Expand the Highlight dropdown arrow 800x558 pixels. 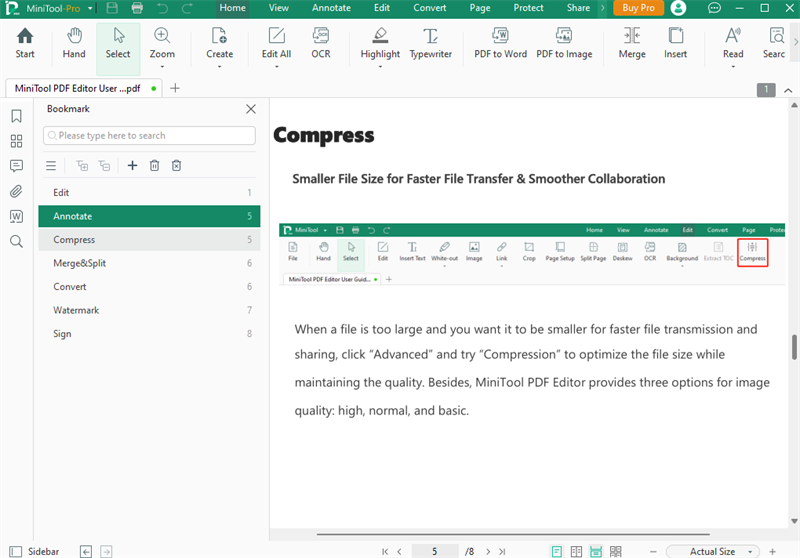click(380, 66)
